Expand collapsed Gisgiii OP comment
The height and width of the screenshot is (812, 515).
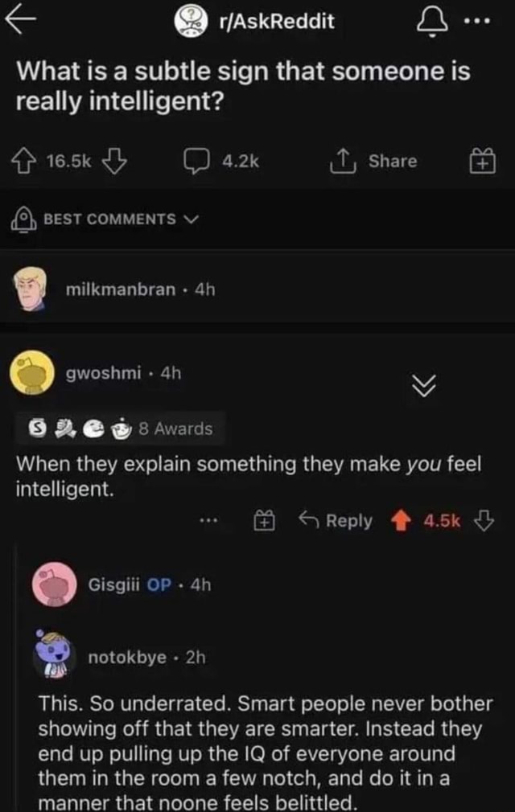point(149,585)
